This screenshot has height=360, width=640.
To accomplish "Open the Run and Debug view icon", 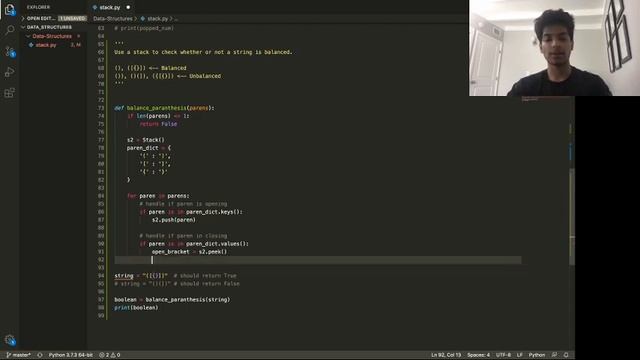I will [10, 72].
